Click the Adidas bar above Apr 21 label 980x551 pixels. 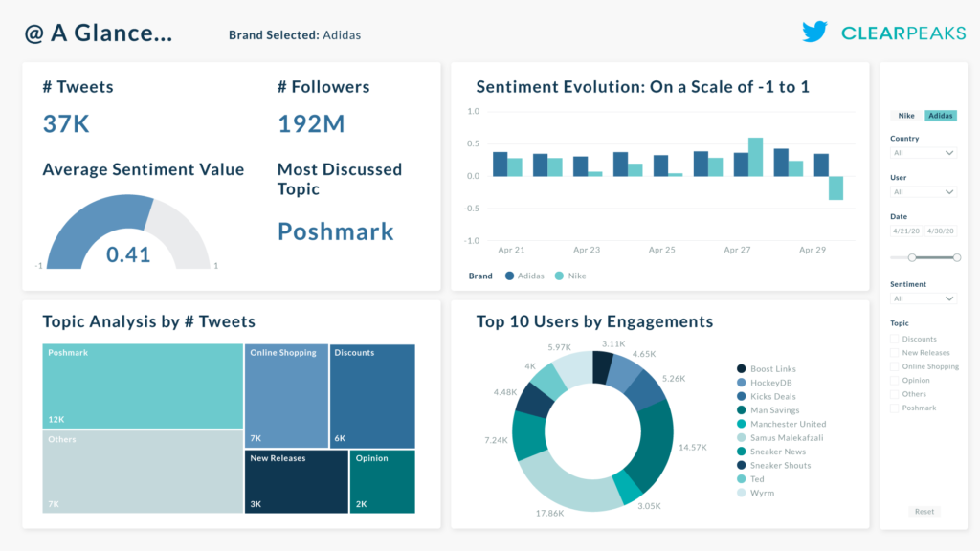pyautogui.click(x=500, y=165)
